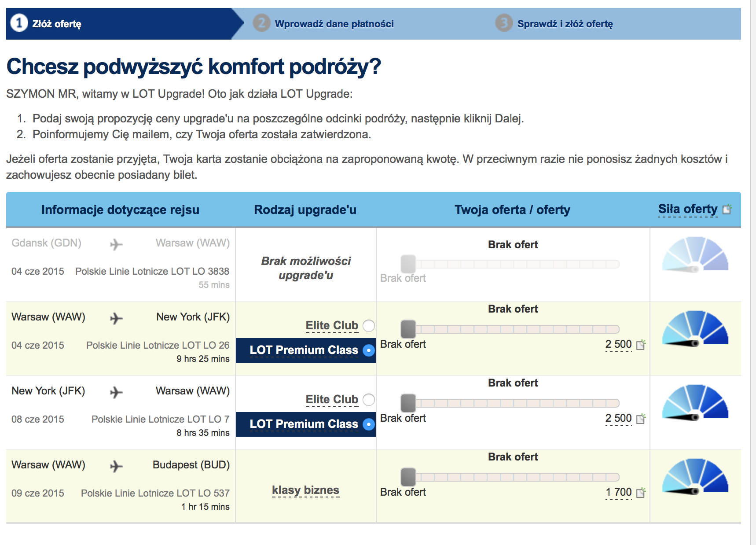Click the Siła oferty info icon in header

click(727, 209)
